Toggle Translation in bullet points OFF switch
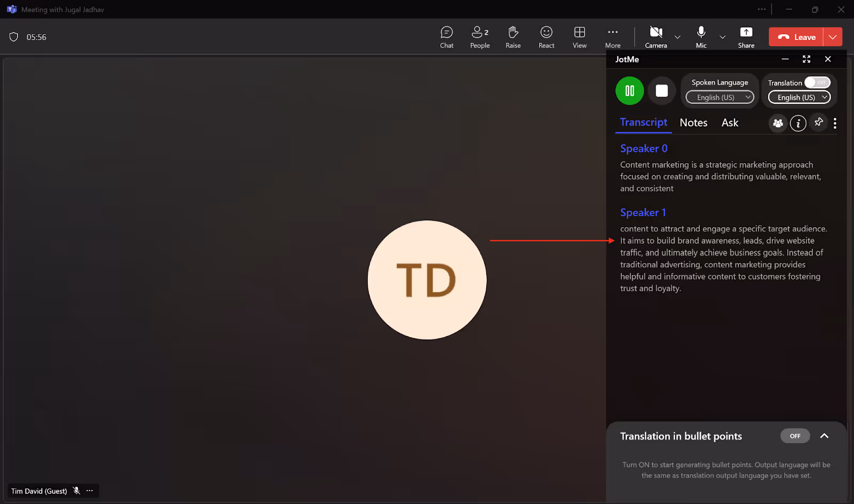Viewport: 854px width, 504px height. pos(795,436)
